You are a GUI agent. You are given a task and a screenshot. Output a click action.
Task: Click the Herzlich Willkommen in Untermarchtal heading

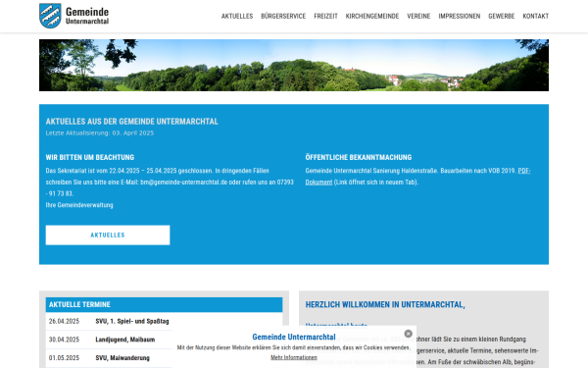click(385, 304)
